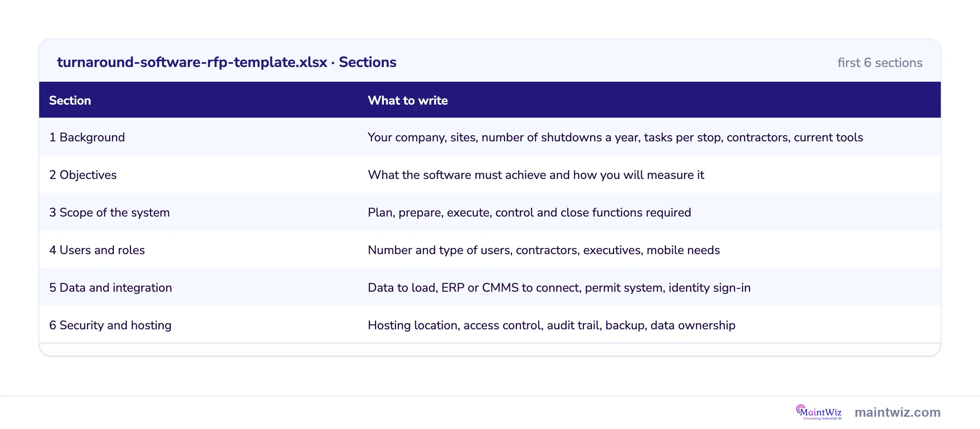Click the 'What to write' column header

click(408, 101)
